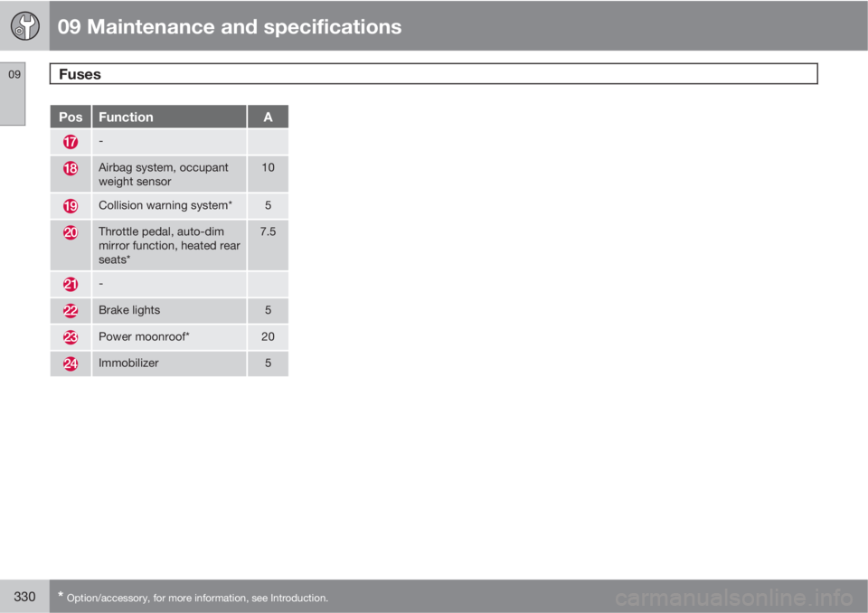Select red fuse position 24 badge

tap(71, 363)
